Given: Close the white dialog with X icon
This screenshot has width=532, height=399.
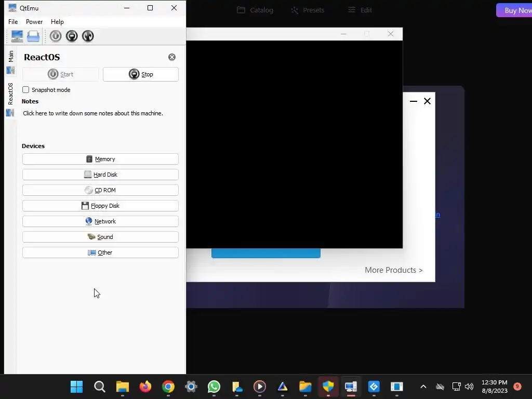Looking at the screenshot, I should coord(427,101).
